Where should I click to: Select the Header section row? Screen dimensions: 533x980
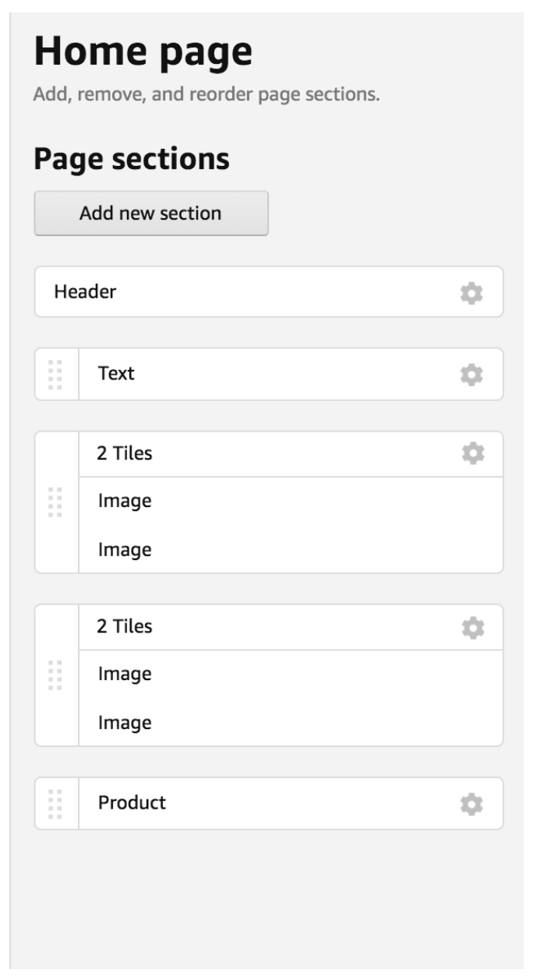coord(269,292)
